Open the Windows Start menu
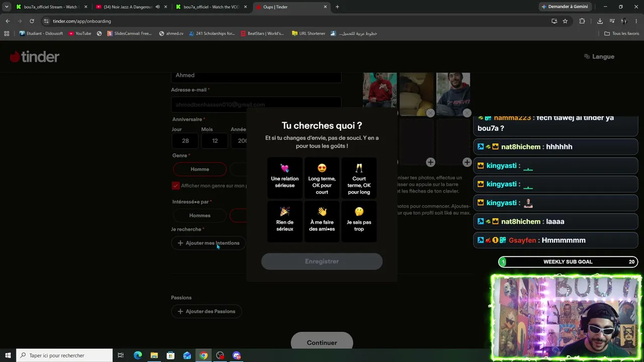This screenshot has width=644, height=362. pos(8,355)
